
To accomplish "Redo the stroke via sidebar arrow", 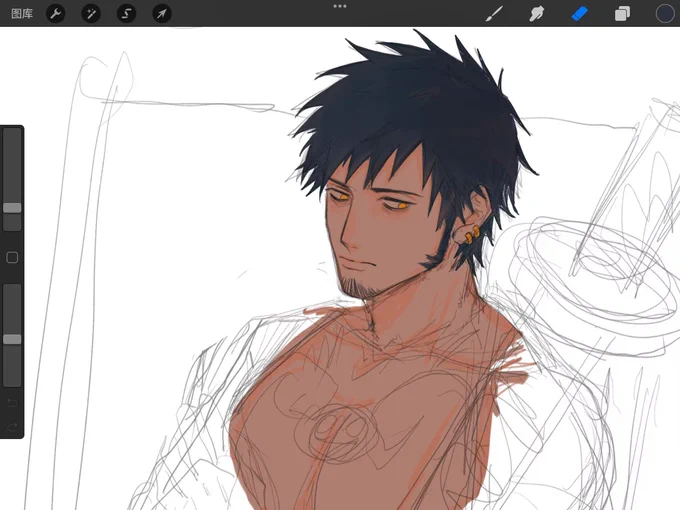I will coord(12,427).
